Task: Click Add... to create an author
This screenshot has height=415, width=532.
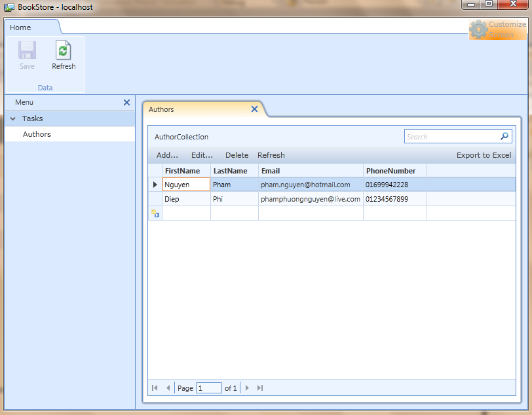Action: click(167, 155)
